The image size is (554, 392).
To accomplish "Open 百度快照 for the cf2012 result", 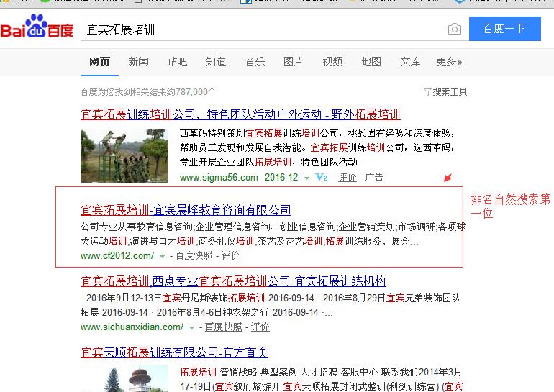I will tap(194, 255).
